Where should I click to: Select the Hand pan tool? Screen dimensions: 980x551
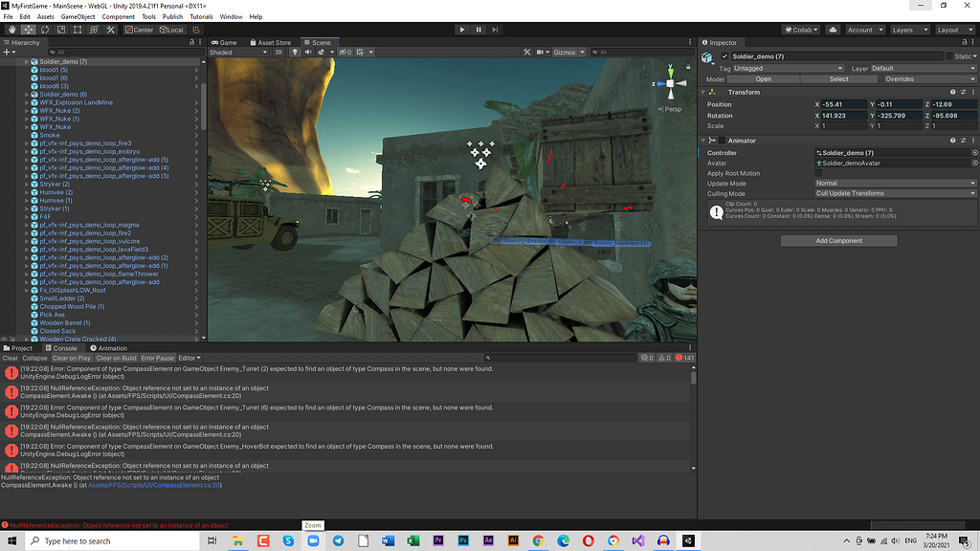point(11,30)
